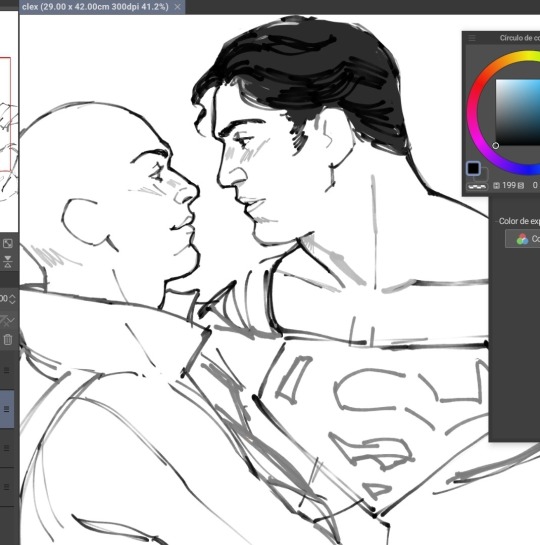Image resolution: width=540 pixels, height=545 pixels.
Task: Click the Color de expresión label
Action: click(518, 221)
